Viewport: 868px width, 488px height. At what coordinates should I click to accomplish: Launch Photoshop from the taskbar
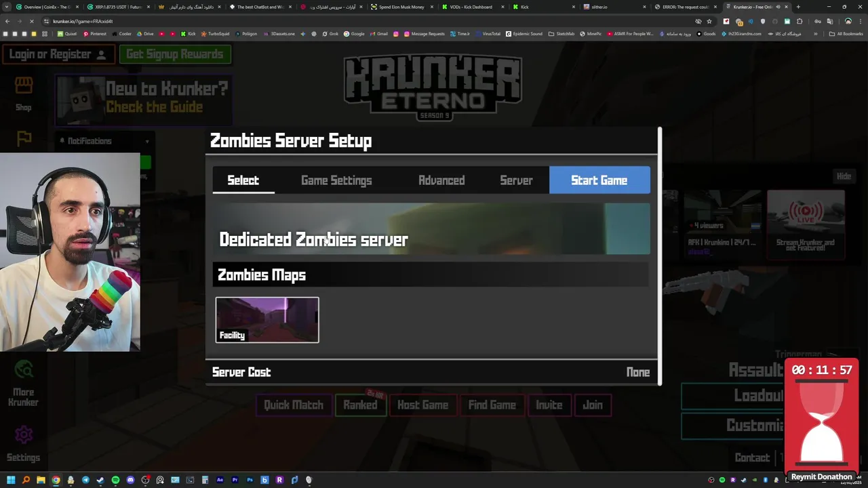250,480
